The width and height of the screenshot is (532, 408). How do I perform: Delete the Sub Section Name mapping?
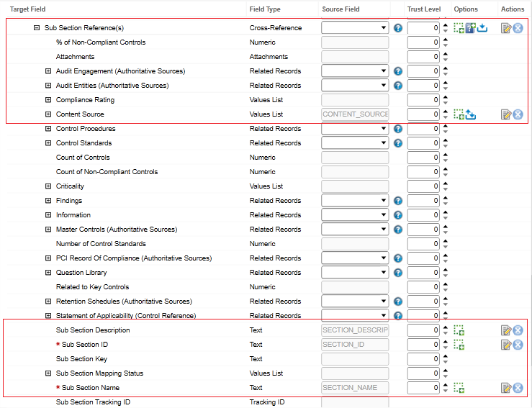(518, 388)
